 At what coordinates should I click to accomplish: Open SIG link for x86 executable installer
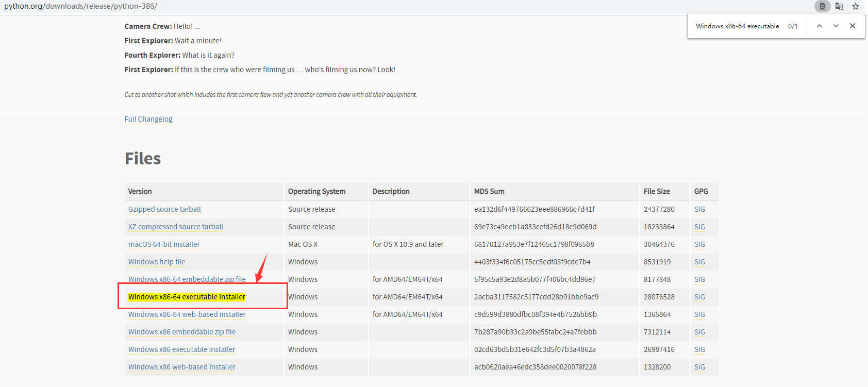pyautogui.click(x=699, y=349)
